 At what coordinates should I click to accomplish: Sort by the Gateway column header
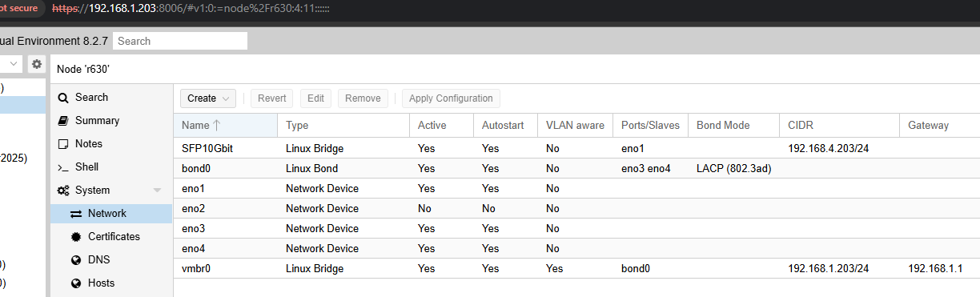[x=940, y=125]
